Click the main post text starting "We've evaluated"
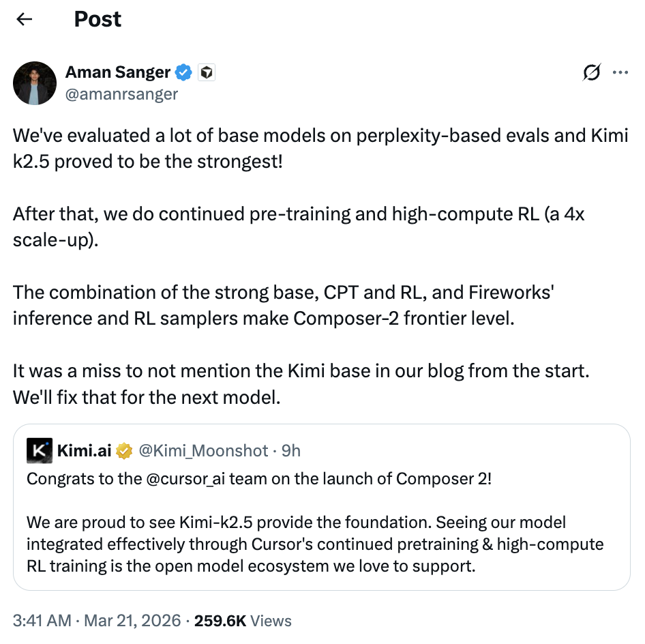Image resolution: width=645 pixels, height=644 pixels. coord(320,146)
